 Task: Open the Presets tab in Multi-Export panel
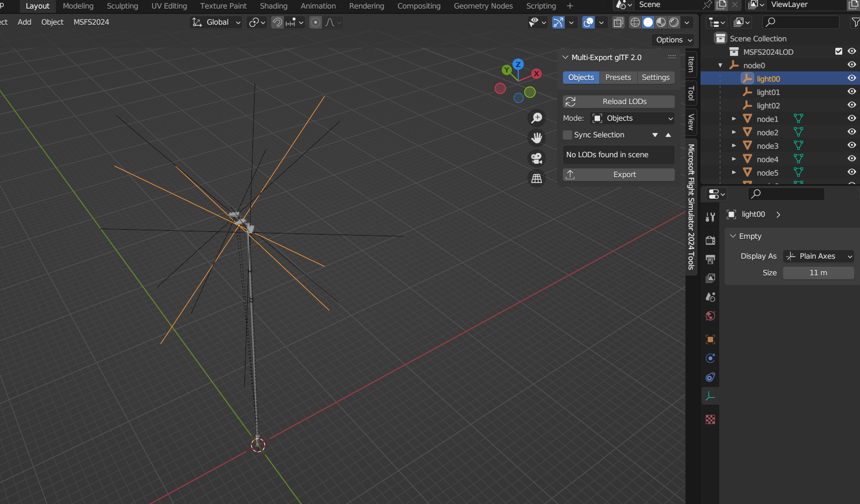(618, 77)
